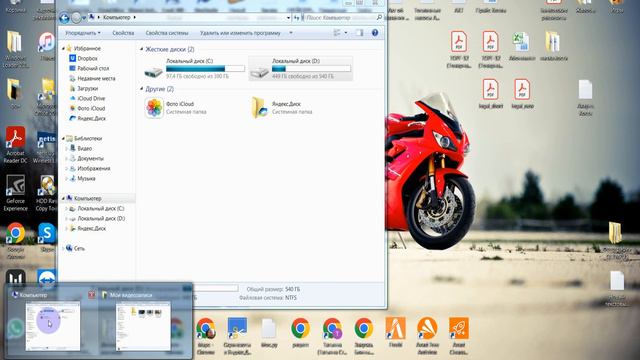The image size is (640, 360).
Task: Open the zipped folder icon on desktop
Action: [x=553, y=46]
